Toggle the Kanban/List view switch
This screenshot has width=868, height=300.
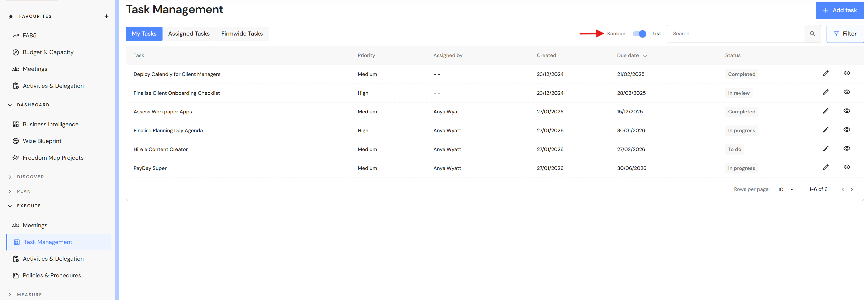click(639, 34)
